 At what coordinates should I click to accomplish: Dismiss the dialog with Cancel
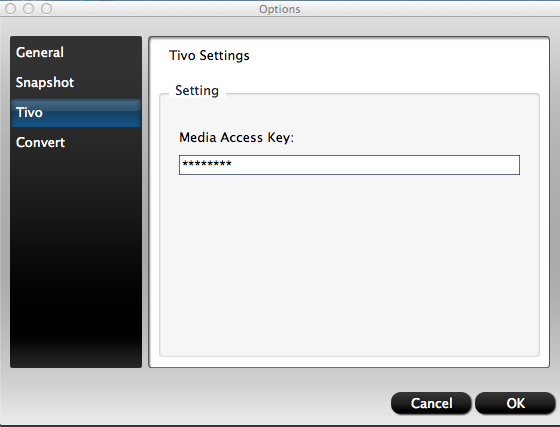coord(431,403)
